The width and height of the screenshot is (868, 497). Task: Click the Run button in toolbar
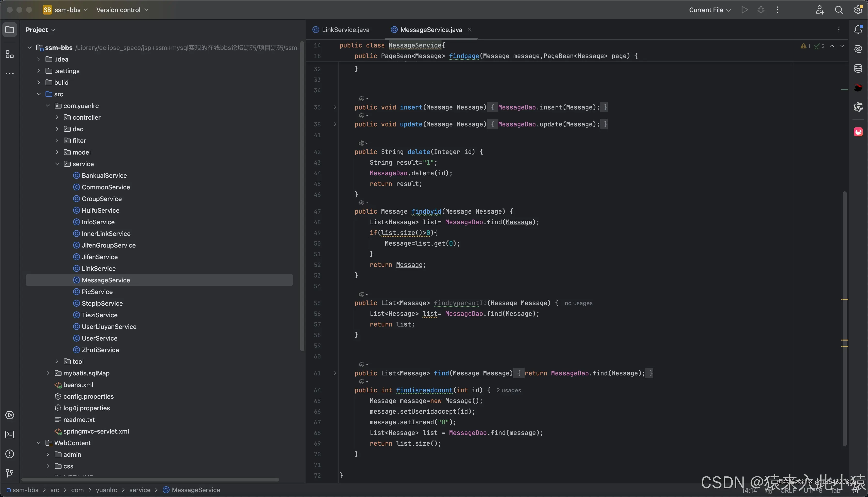(x=744, y=10)
